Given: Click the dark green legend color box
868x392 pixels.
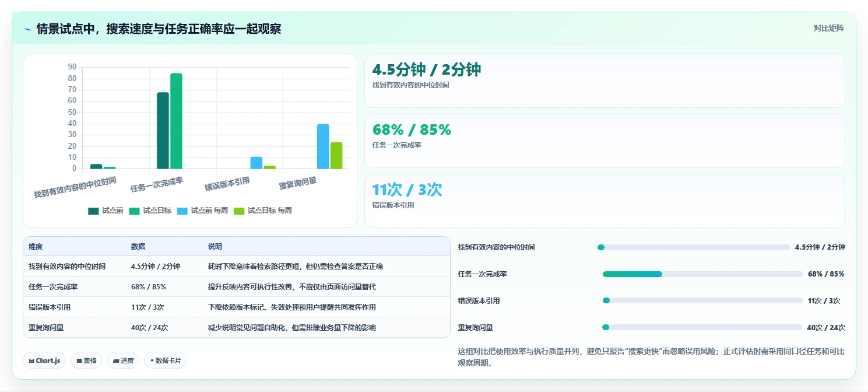Looking at the screenshot, I should 94,211.
